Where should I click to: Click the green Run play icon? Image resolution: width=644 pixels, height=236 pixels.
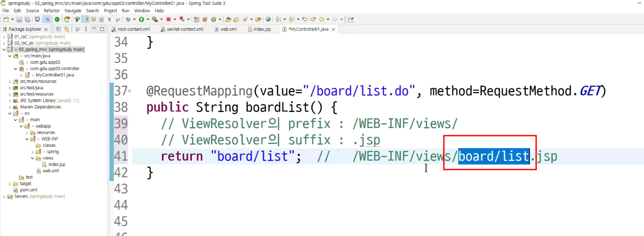(x=141, y=19)
